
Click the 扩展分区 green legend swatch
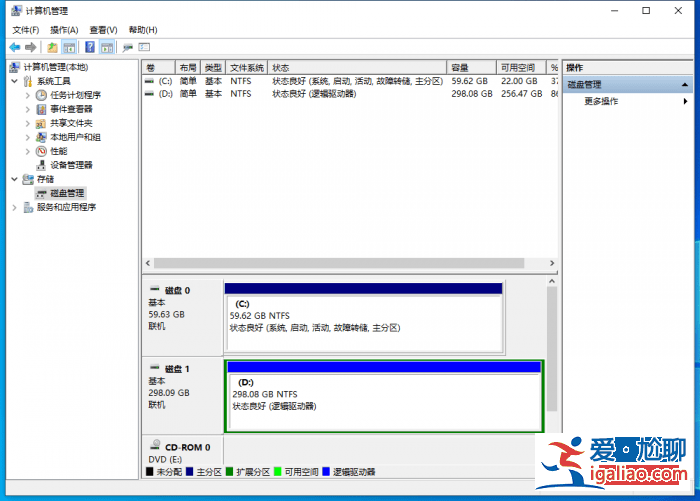pyautogui.click(x=229, y=472)
